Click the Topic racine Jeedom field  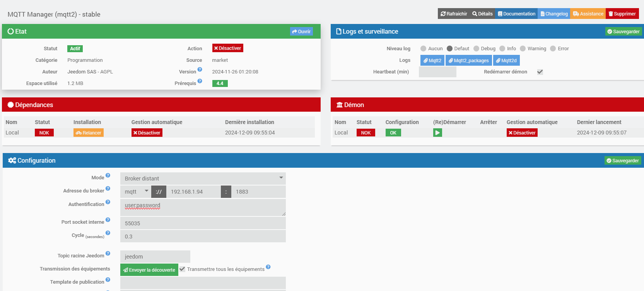click(x=155, y=257)
